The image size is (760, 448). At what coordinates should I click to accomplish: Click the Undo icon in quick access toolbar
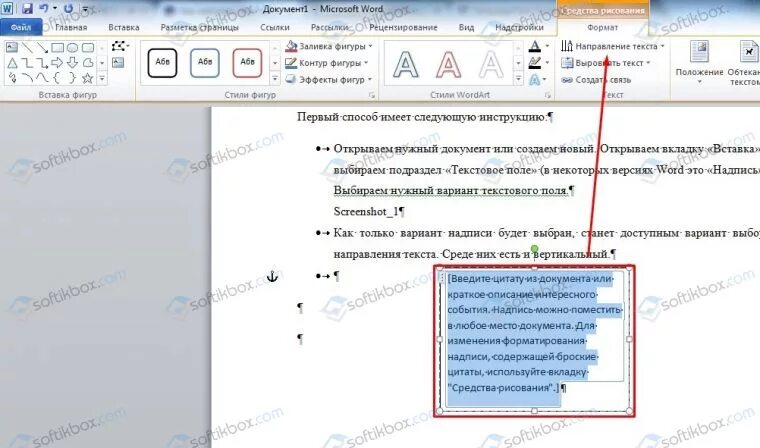click(44, 8)
